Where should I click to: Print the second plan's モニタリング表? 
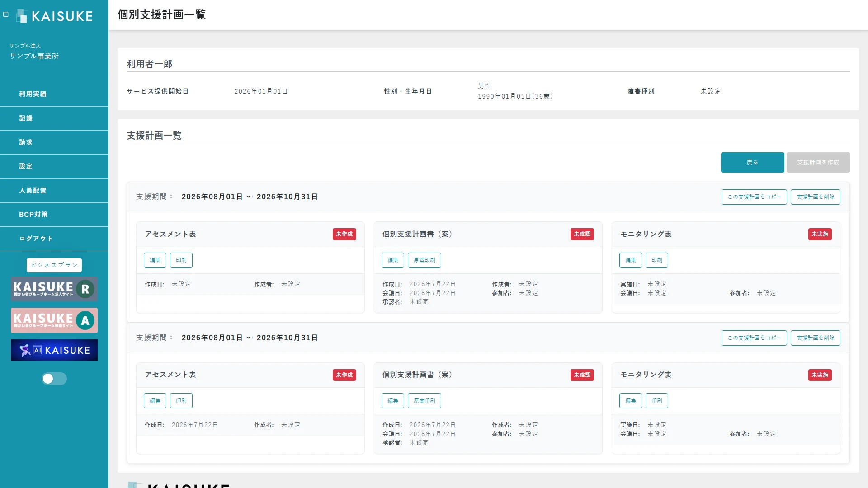(x=657, y=401)
